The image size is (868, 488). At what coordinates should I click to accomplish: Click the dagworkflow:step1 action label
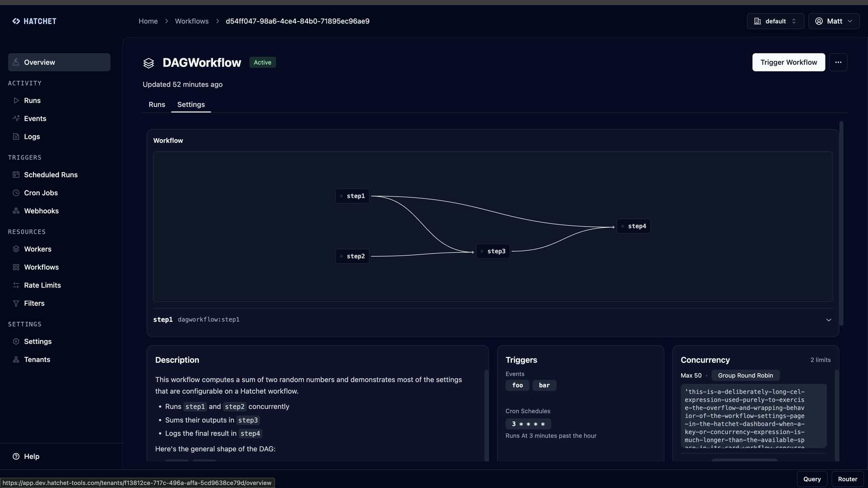[208, 319]
